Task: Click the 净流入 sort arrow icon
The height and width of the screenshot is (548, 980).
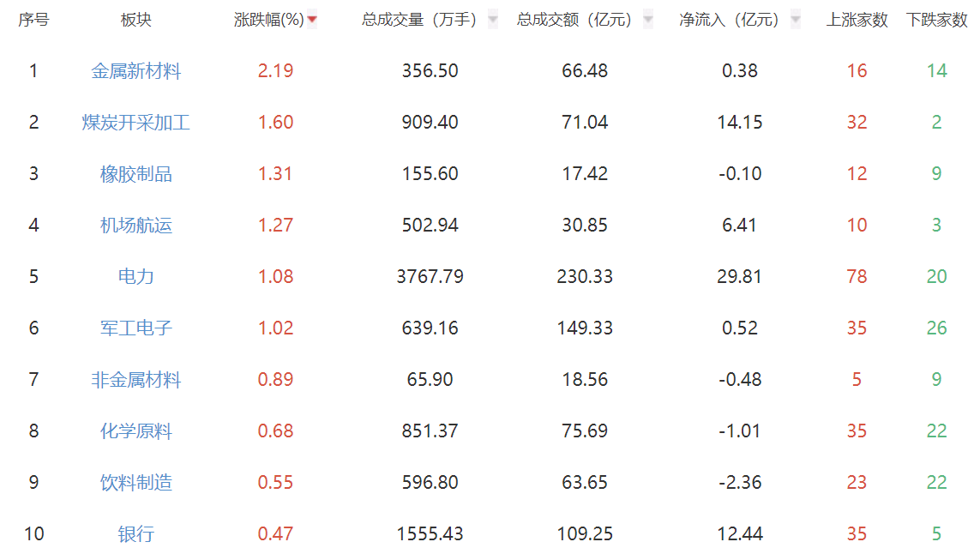Action: [x=795, y=20]
